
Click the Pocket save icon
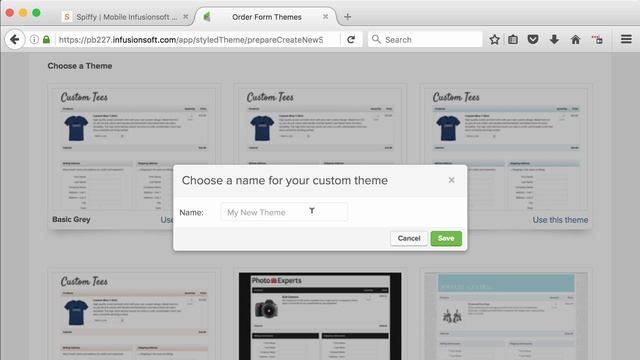tap(533, 40)
